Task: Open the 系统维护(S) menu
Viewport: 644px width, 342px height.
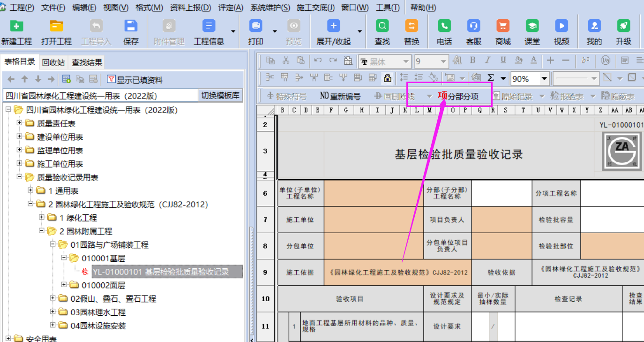Action: (270, 8)
